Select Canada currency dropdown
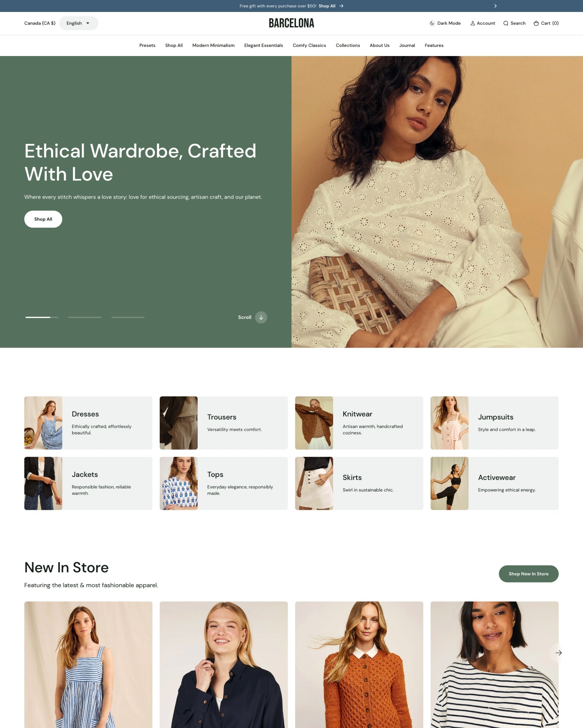Viewport: 583px width, 728px height. (39, 23)
